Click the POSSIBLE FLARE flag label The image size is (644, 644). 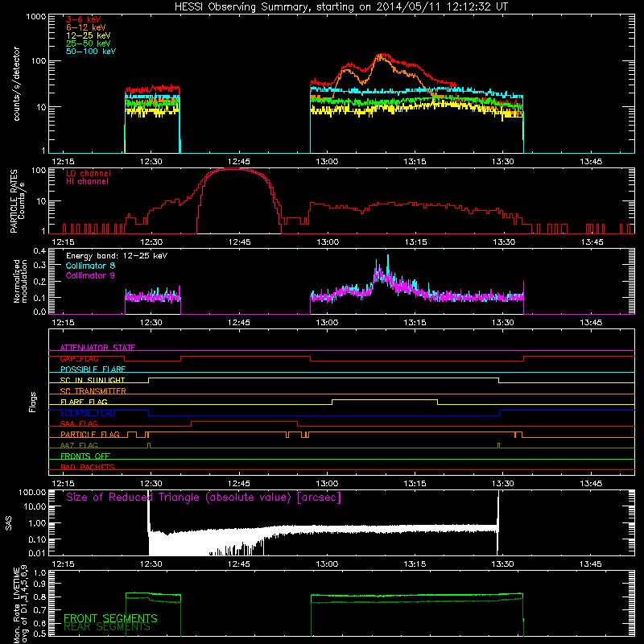pos(93,369)
